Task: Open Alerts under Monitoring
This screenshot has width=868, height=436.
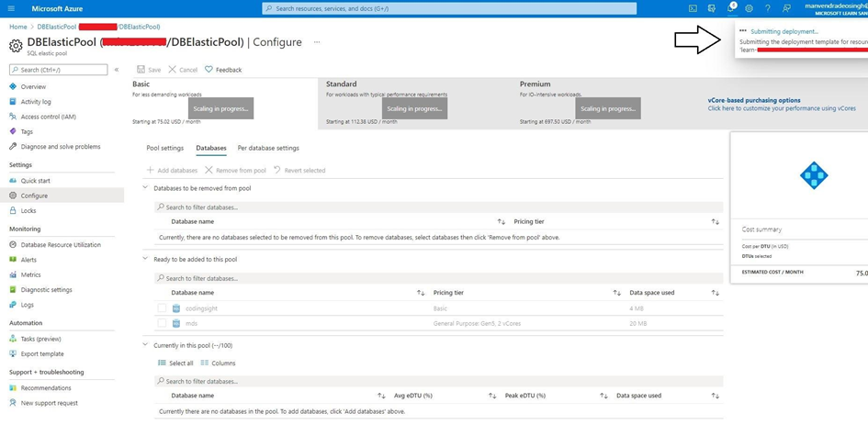Action: pyautogui.click(x=28, y=260)
